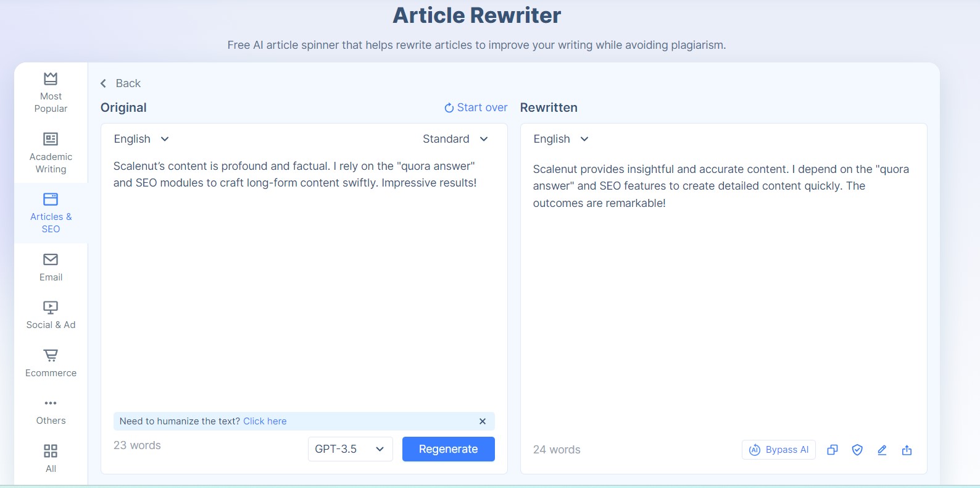Click the share export icon

[x=907, y=450]
